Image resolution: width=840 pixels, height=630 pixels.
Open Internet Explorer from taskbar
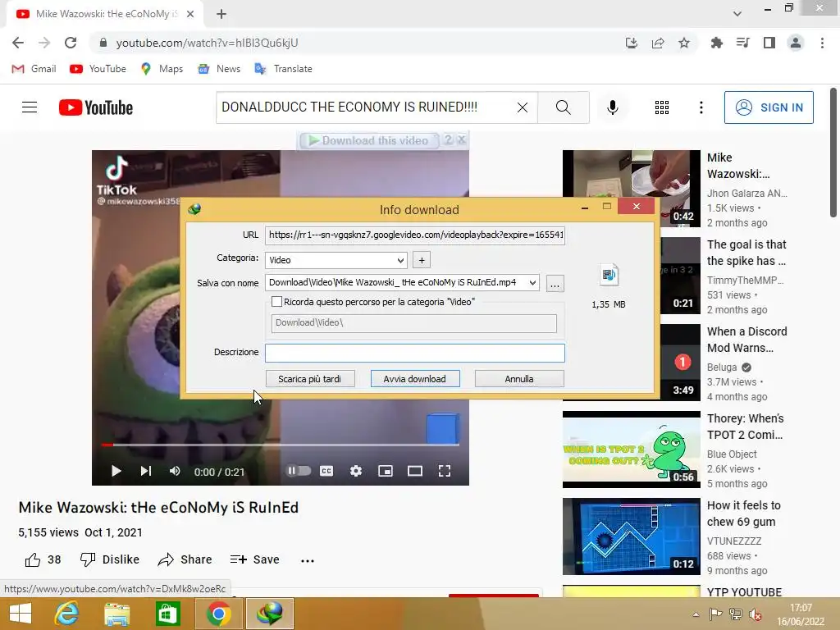66,614
